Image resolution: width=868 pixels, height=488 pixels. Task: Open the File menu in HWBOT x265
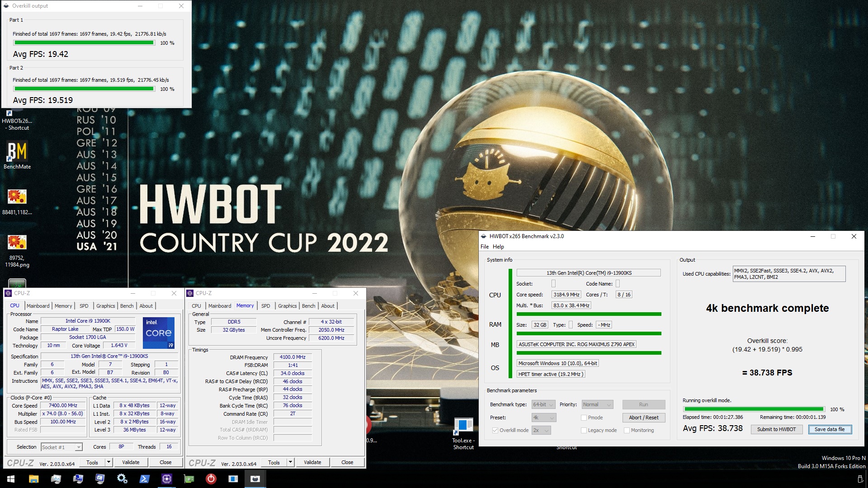point(485,247)
